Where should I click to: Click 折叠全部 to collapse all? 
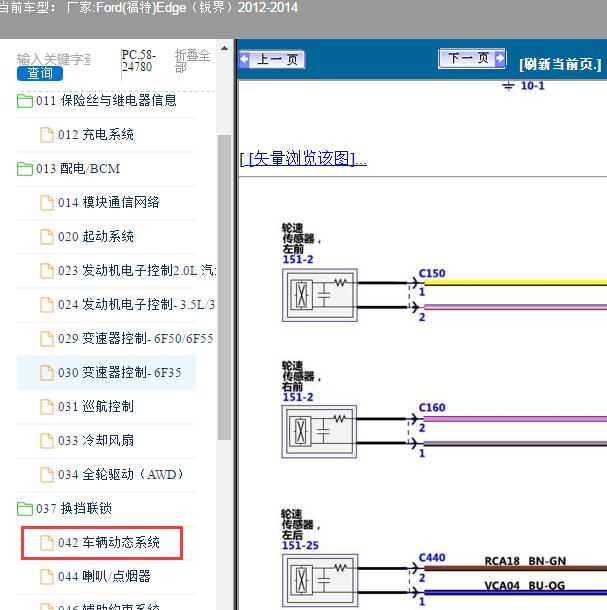tap(192, 61)
